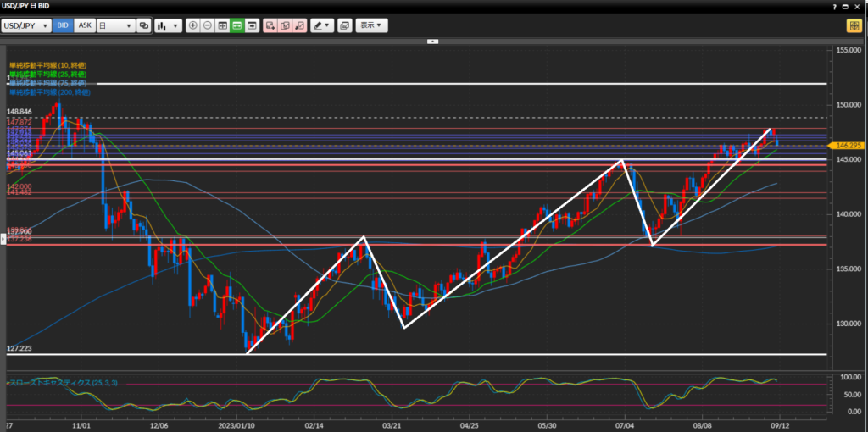Open the 表示 display menu

point(371,25)
